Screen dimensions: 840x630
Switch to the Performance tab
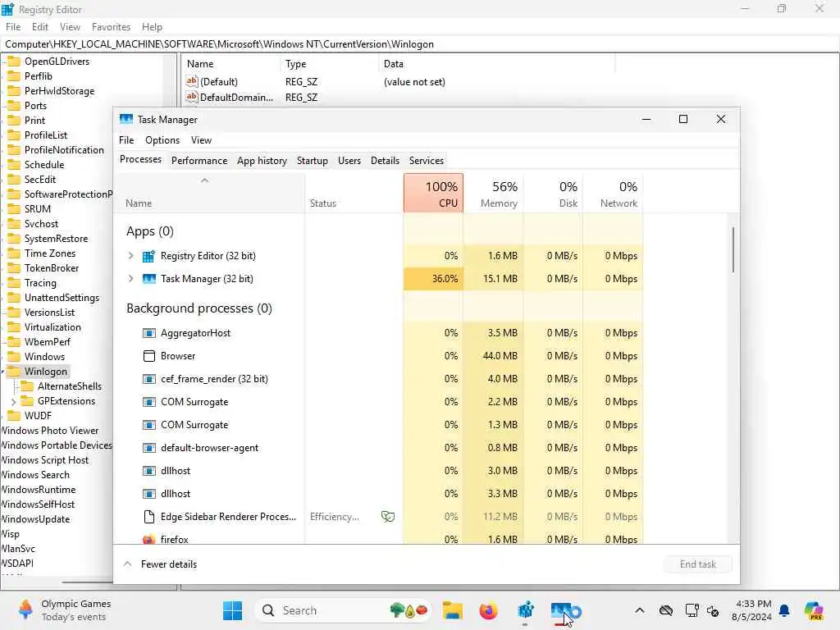[199, 161]
